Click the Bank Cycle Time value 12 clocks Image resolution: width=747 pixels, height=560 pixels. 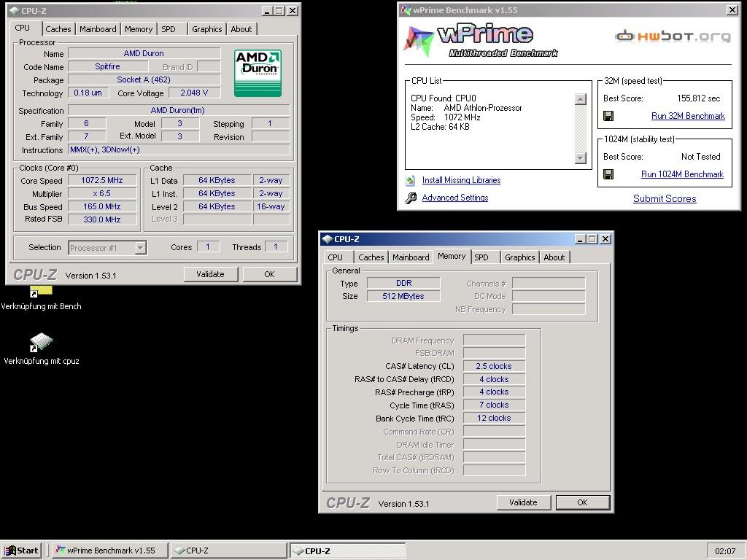click(x=494, y=418)
